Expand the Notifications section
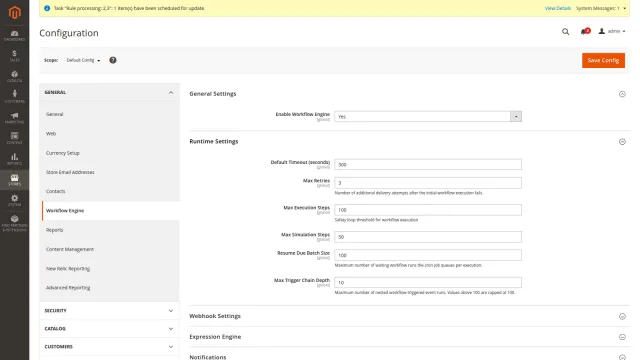Screen dimensions: 640x360 [x=622, y=357]
